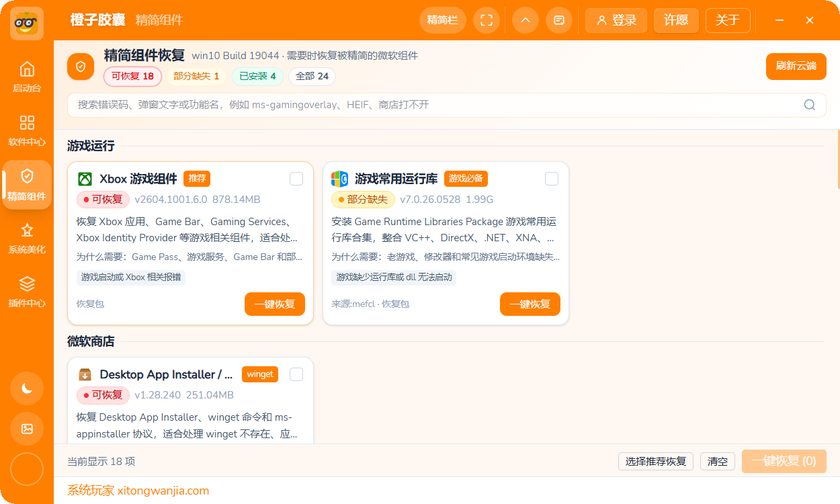This screenshot has width=840, height=504.
Task: Click the 部分缺失 status on 游戏常用运行库 card
Action: (363, 200)
